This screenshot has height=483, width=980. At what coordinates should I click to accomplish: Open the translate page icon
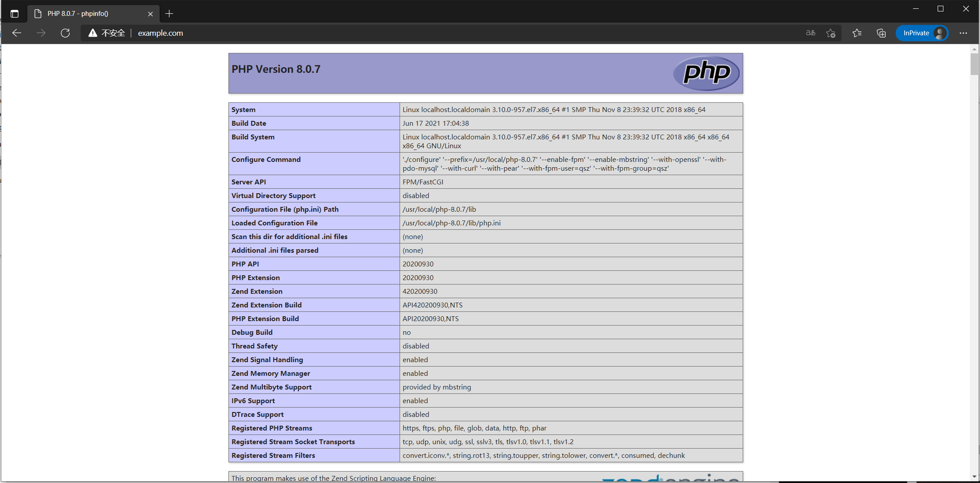(x=811, y=33)
